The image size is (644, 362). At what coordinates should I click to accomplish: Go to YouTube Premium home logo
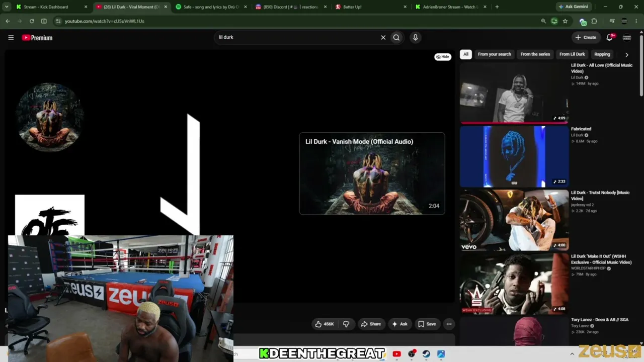[37, 38]
